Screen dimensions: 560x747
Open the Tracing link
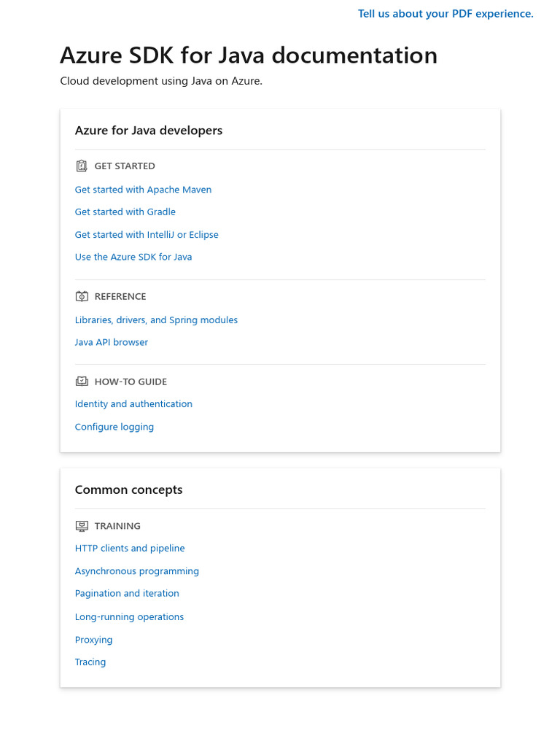(x=90, y=662)
